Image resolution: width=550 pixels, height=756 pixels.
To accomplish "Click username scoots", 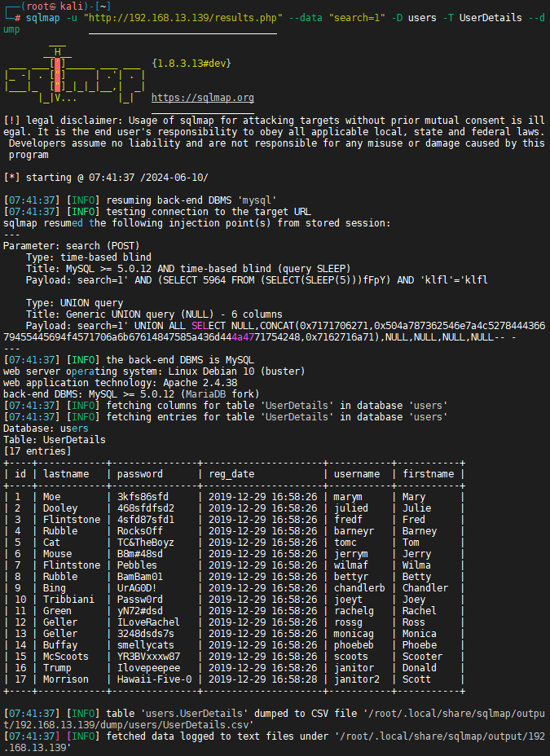I will click(x=351, y=657).
